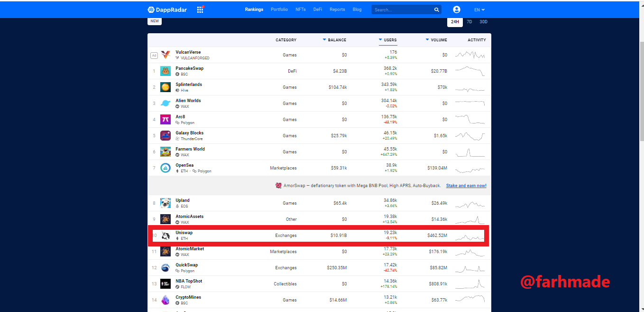Image resolution: width=644 pixels, height=312 pixels.
Task: Open the NBA TopShot name link
Action: pyautogui.click(x=189, y=281)
